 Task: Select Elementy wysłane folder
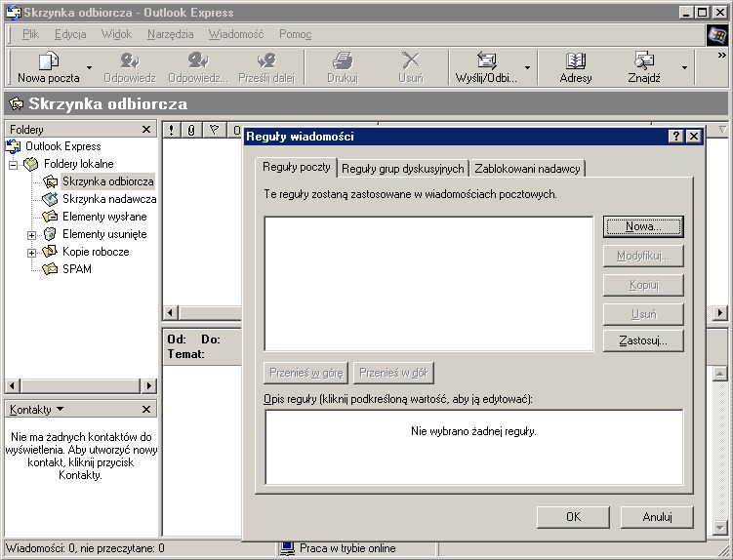click(x=95, y=217)
